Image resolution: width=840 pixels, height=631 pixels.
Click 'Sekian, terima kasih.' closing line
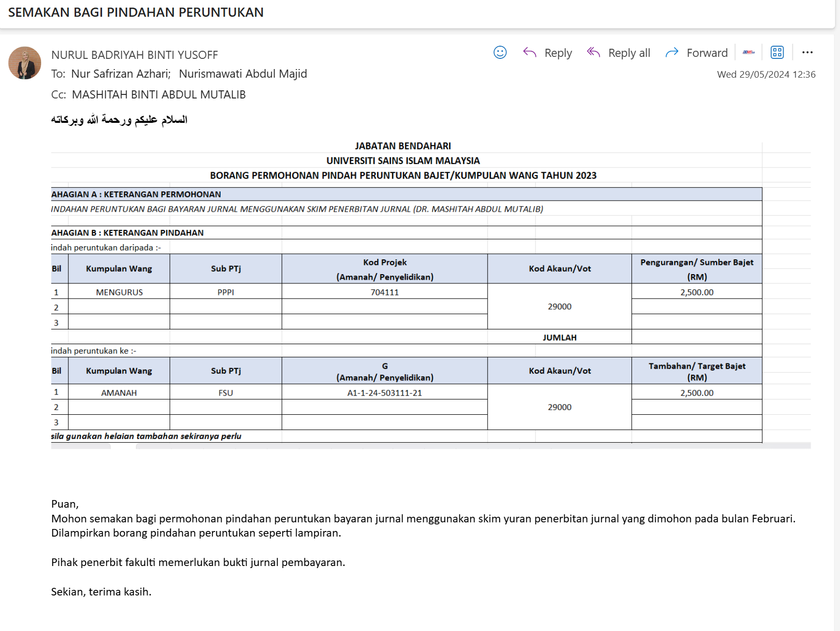coord(101,592)
